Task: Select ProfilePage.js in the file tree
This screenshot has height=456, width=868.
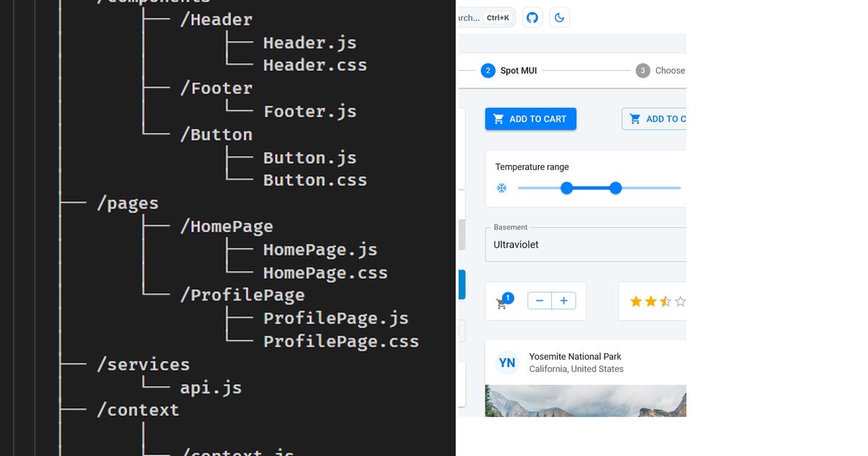Action: [336, 318]
